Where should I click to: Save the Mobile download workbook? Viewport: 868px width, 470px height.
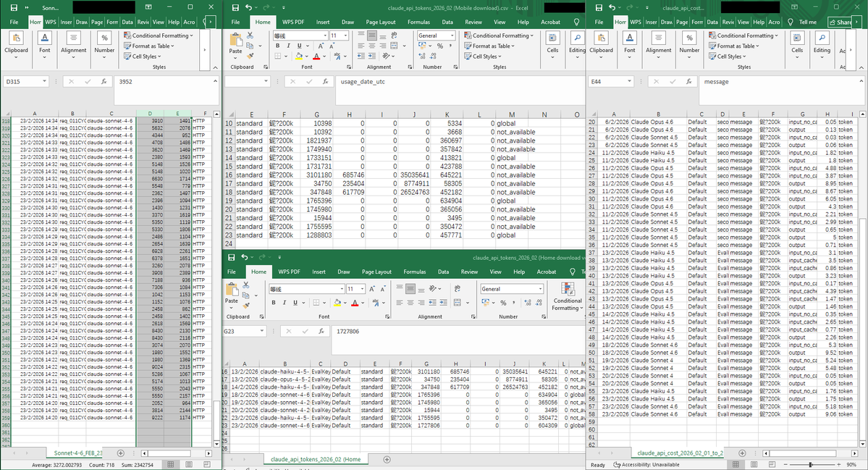coord(235,8)
